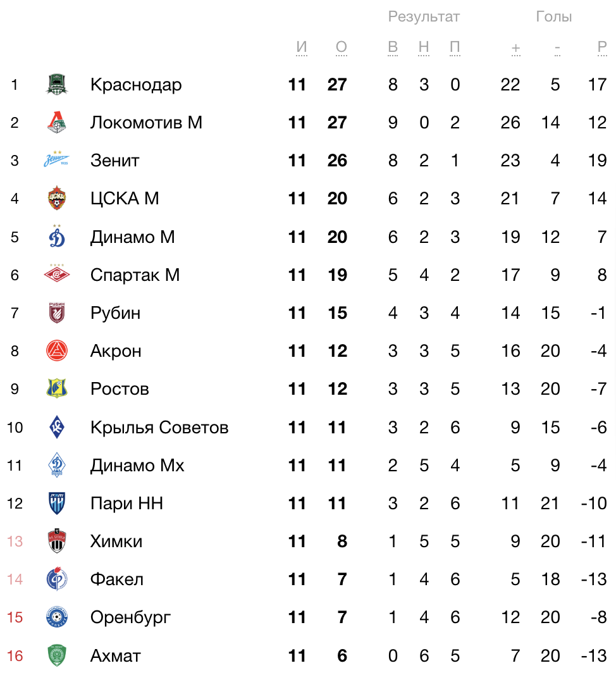616x687 pixels.
Task: Click the И games column header
Action: tap(302, 47)
